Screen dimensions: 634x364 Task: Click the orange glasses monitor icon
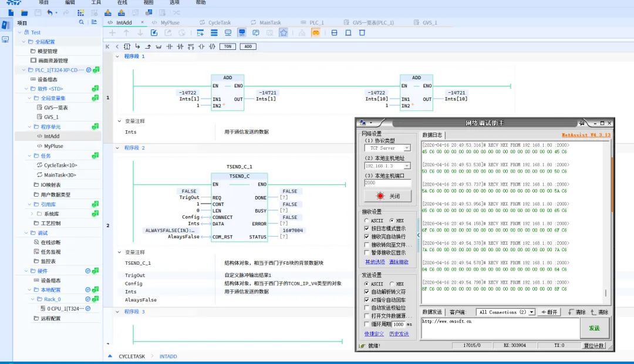(315, 33)
